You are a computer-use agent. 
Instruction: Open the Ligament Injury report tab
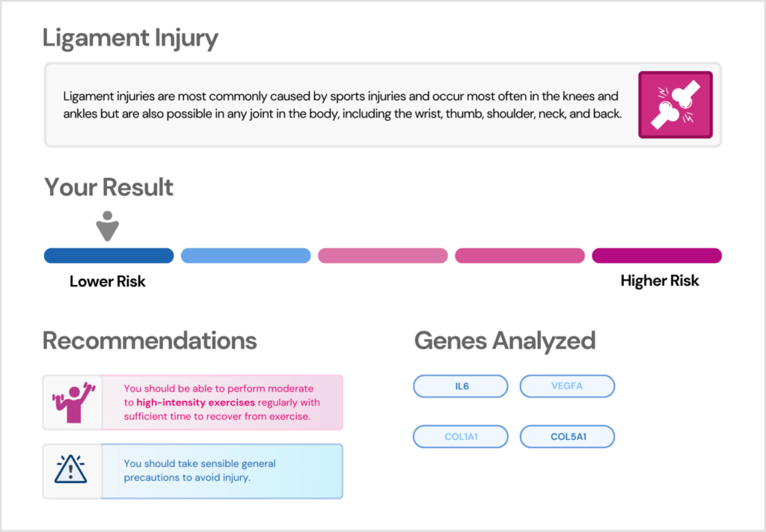[130, 37]
